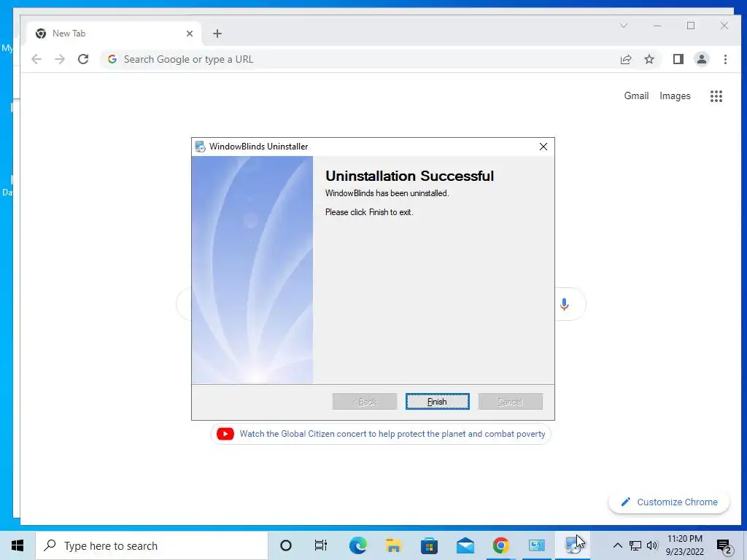The image size is (747, 560).
Task: Open the Global Citizen concert link
Action: tap(392, 434)
